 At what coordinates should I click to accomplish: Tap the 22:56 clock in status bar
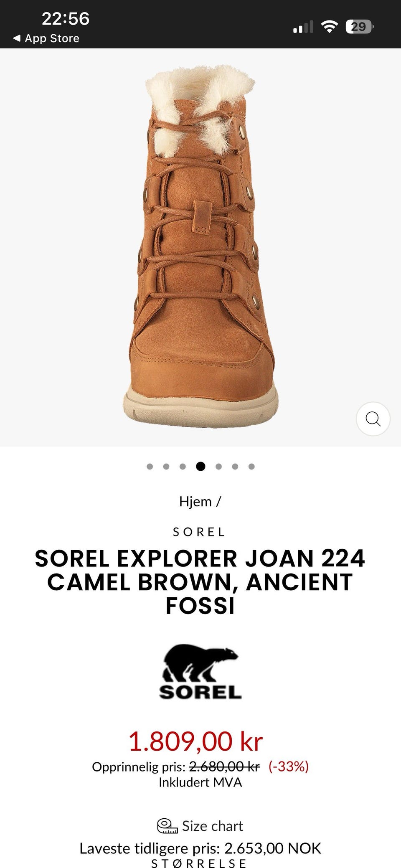(66, 19)
